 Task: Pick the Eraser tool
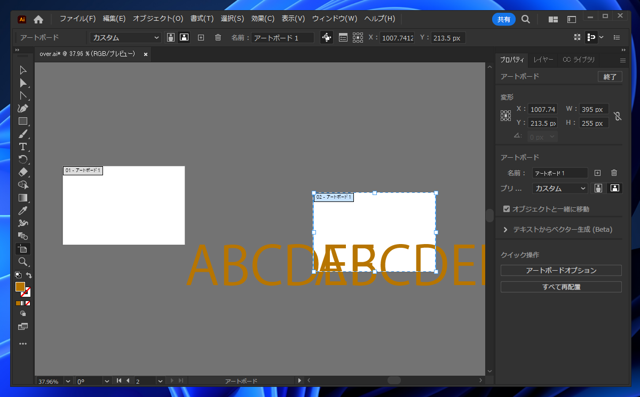pos(23,172)
